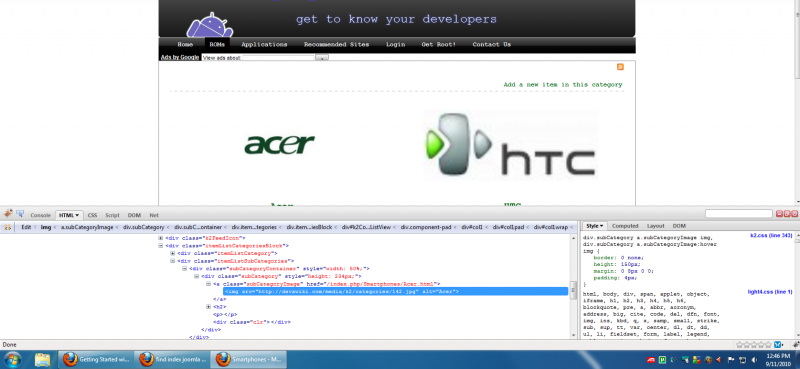This screenshot has width=800, height=369.
Task: Open the ROMs navigation item
Action: point(217,44)
